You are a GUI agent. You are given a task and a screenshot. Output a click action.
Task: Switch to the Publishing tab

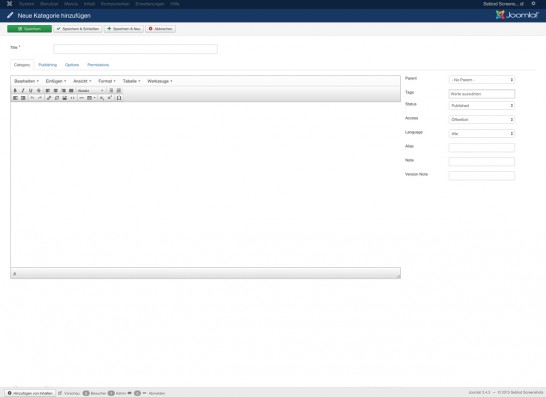(x=48, y=65)
